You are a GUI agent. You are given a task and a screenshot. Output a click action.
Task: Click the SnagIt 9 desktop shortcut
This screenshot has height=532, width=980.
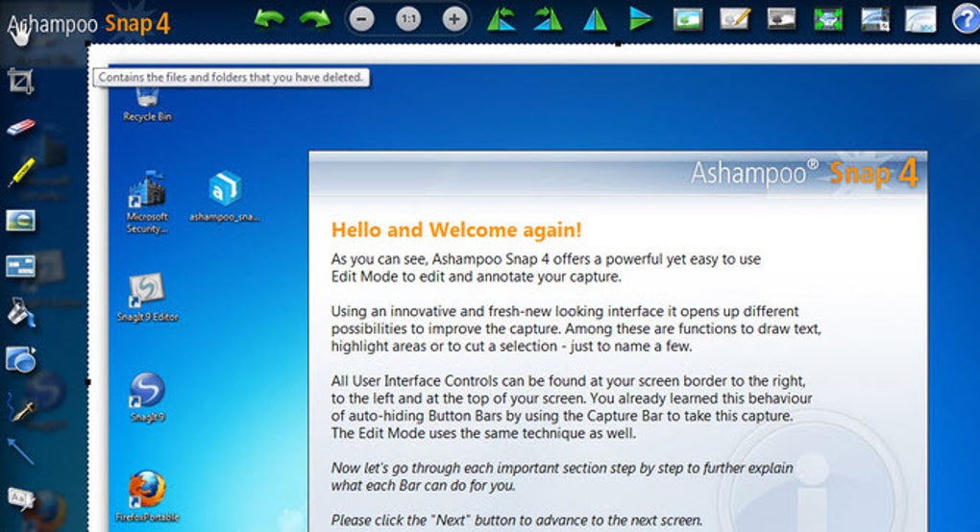pyautogui.click(x=148, y=398)
